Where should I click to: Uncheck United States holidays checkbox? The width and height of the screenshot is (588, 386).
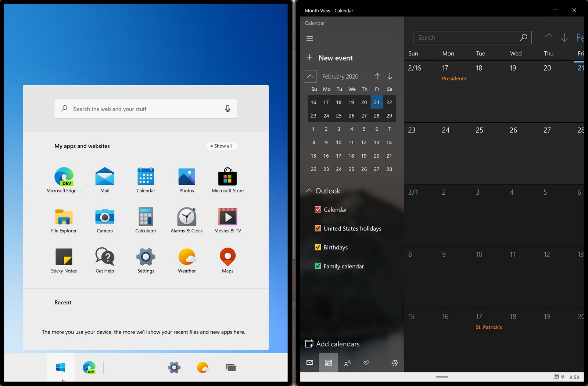(x=318, y=228)
